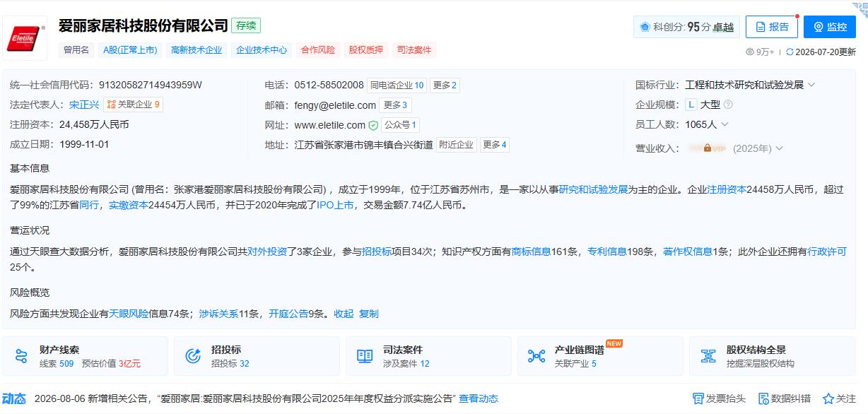Open the 涉诉关系 link
Viewport: 868px width, 414px height.
(219, 314)
